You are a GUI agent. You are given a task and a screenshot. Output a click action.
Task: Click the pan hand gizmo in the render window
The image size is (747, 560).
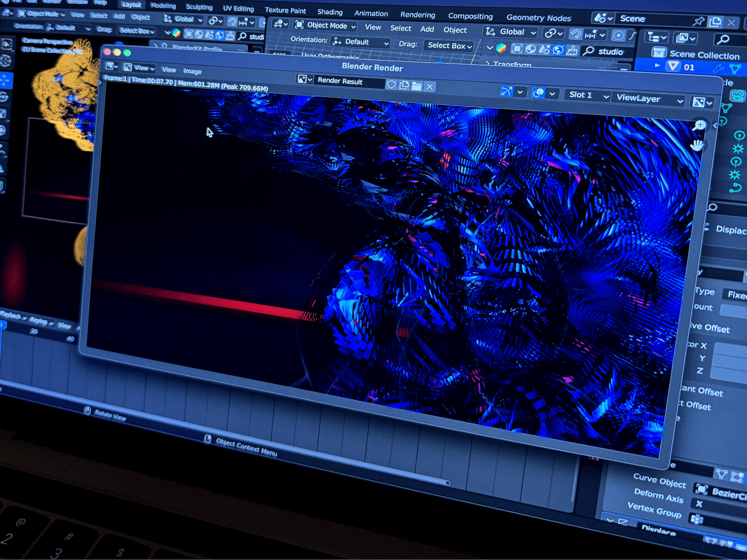click(x=697, y=145)
